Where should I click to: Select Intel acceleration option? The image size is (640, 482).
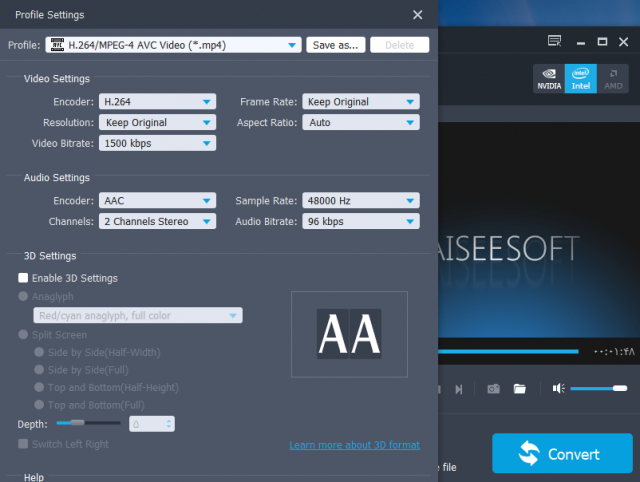click(x=580, y=79)
